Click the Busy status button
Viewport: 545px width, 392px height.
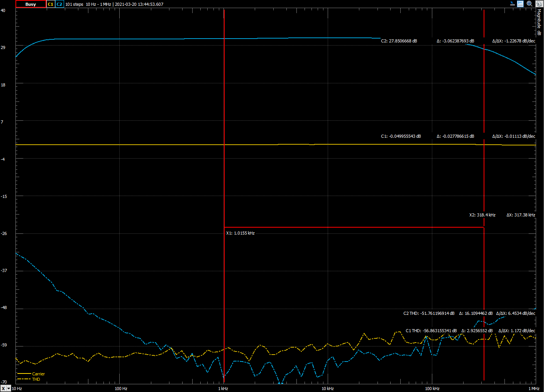30,4
